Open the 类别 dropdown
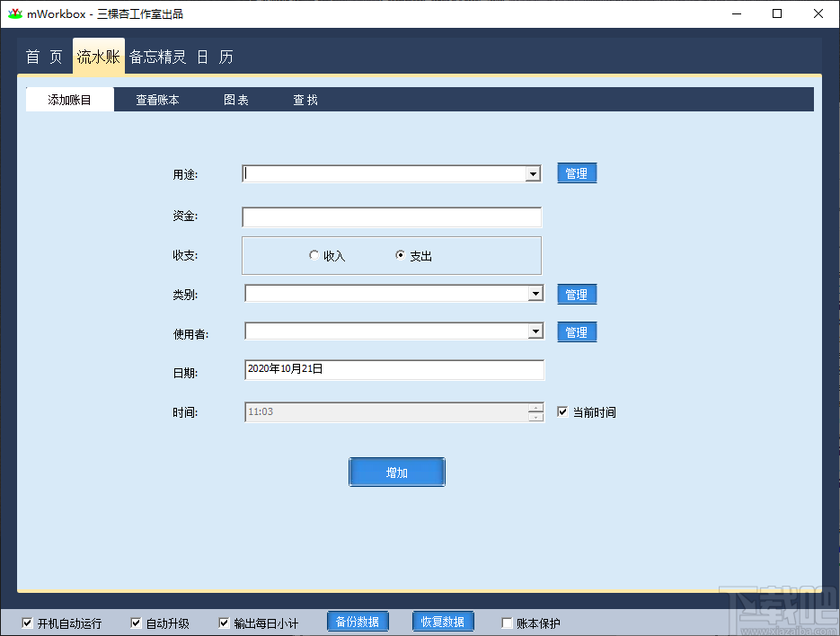 click(534, 293)
